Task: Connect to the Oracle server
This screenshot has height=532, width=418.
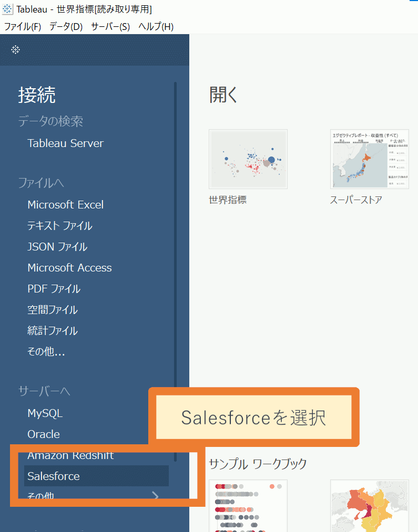Action: pyautogui.click(x=44, y=434)
